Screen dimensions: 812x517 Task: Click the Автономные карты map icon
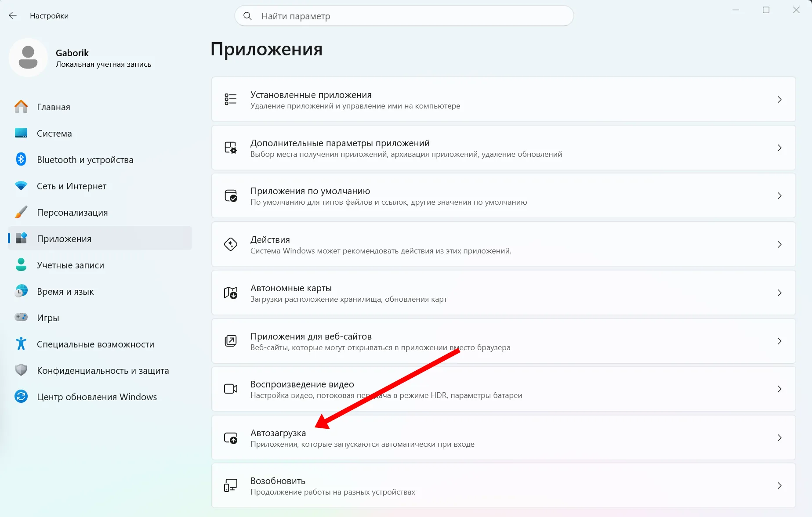pos(231,293)
